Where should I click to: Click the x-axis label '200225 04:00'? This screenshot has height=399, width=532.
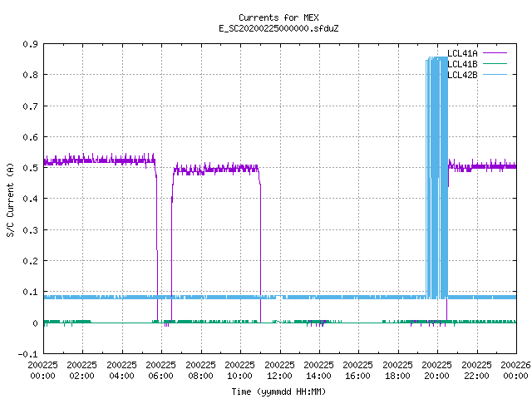point(122,371)
